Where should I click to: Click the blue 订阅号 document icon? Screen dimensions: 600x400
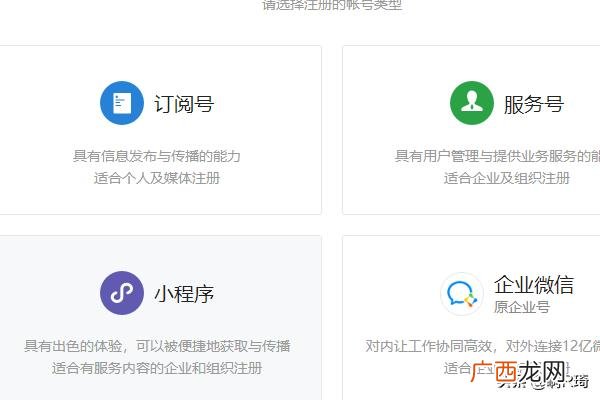tap(122, 103)
